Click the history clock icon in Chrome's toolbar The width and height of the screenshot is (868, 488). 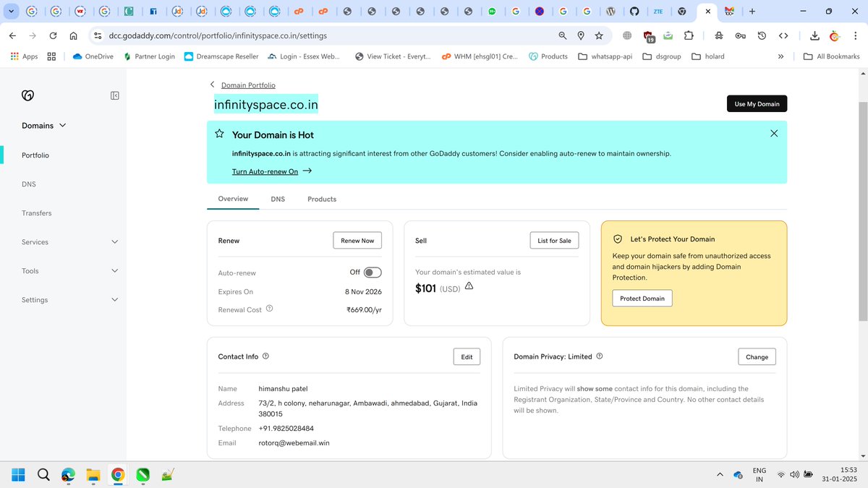[762, 35]
